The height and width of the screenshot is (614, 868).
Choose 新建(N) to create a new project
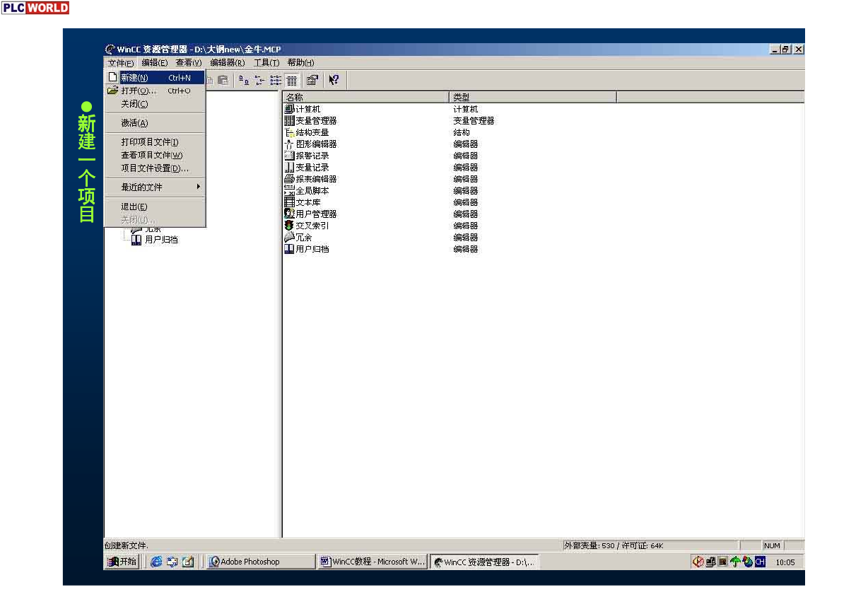point(155,78)
